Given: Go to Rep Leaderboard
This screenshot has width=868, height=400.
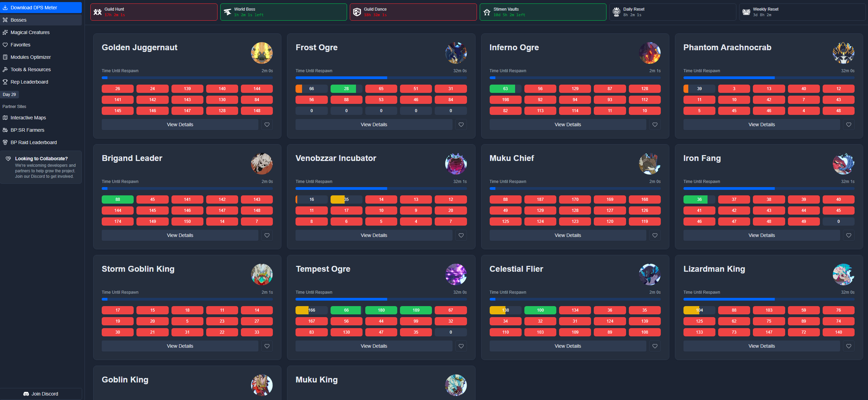Looking at the screenshot, I should (x=29, y=82).
